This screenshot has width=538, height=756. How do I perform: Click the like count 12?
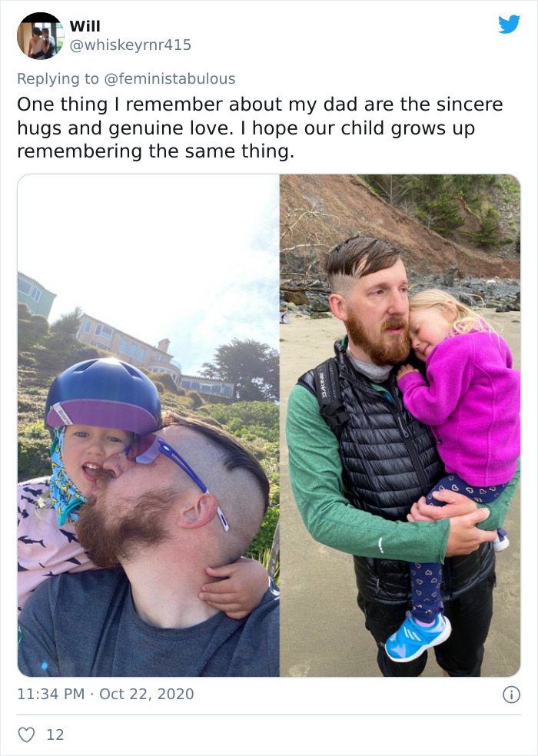[x=55, y=734]
